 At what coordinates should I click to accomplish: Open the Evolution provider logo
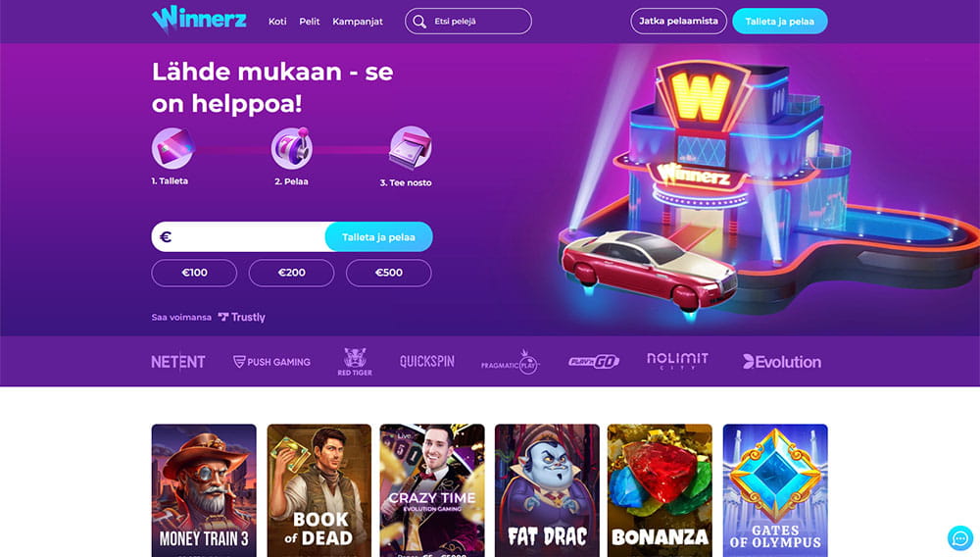click(x=781, y=362)
